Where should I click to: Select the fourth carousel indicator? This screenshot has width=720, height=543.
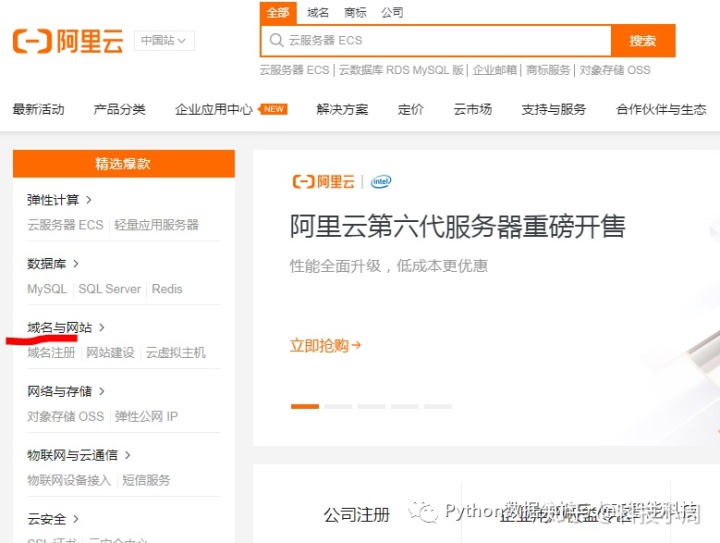pos(405,406)
